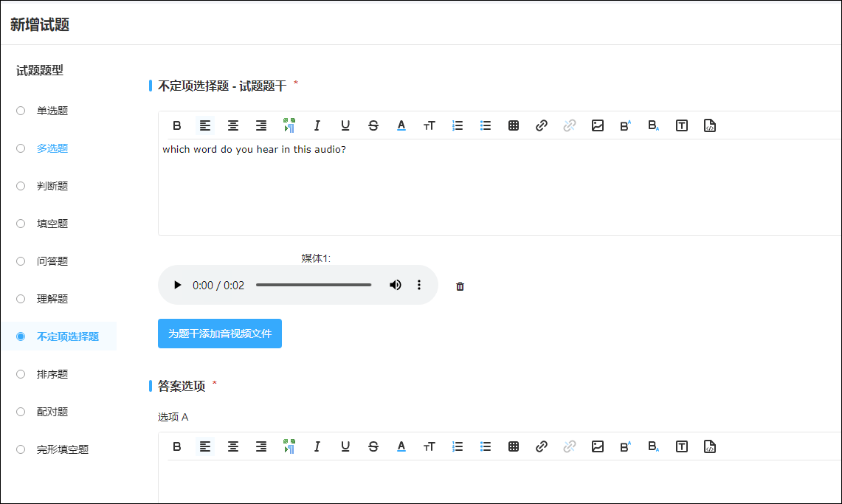Click 为题干添加音视频文件 button
Screen dimensions: 842x504
(220, 334)
